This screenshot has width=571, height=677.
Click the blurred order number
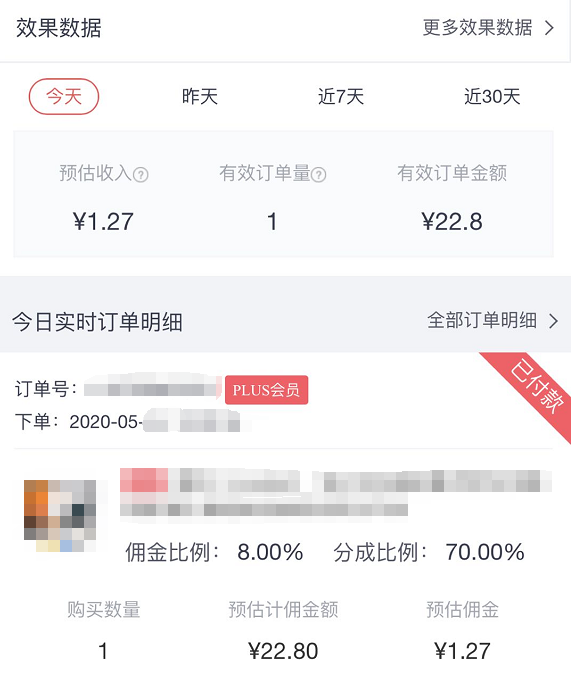[152, 389]
